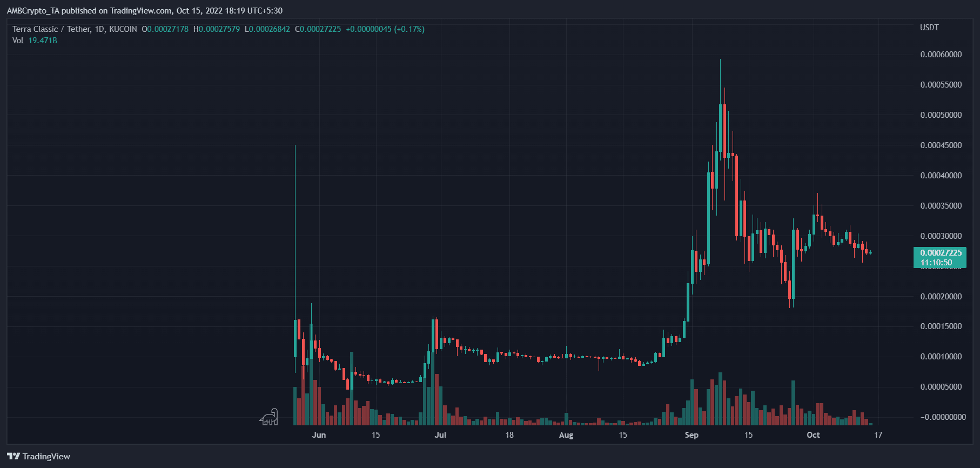Image resolution: width=980 pixels, height=468 pixels.
Task: Click the current price label 0.00027225
Action: (941, 252)
